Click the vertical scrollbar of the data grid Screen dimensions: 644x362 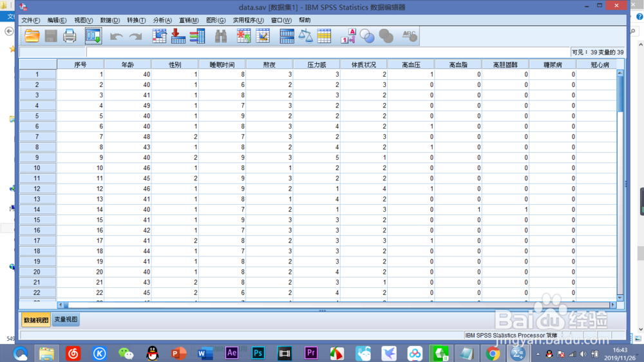click(x=620, y=186)
